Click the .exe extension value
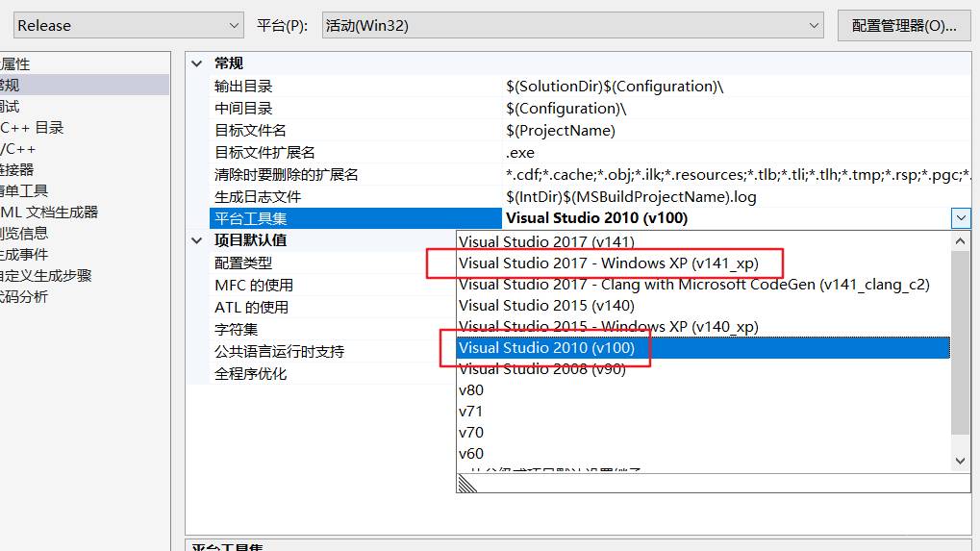The width and height of the screenshot is (980, 551). coord(520,153)
